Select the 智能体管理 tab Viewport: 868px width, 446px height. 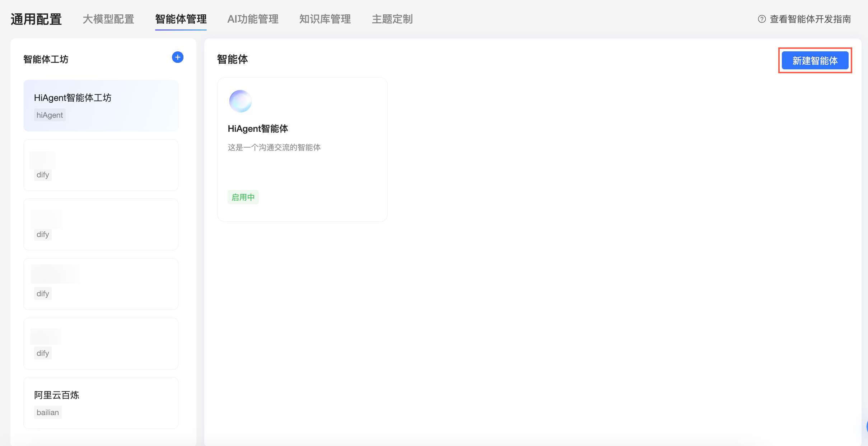[x=181, y=19]
